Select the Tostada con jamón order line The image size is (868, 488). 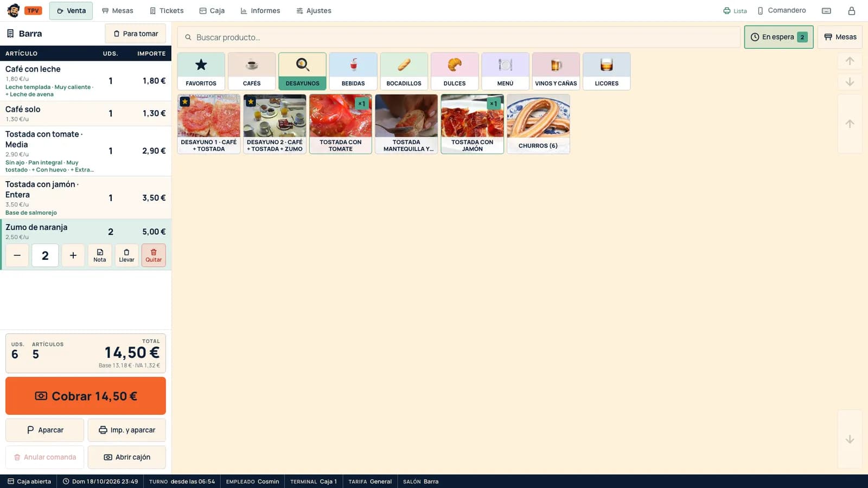click(86, 198)
